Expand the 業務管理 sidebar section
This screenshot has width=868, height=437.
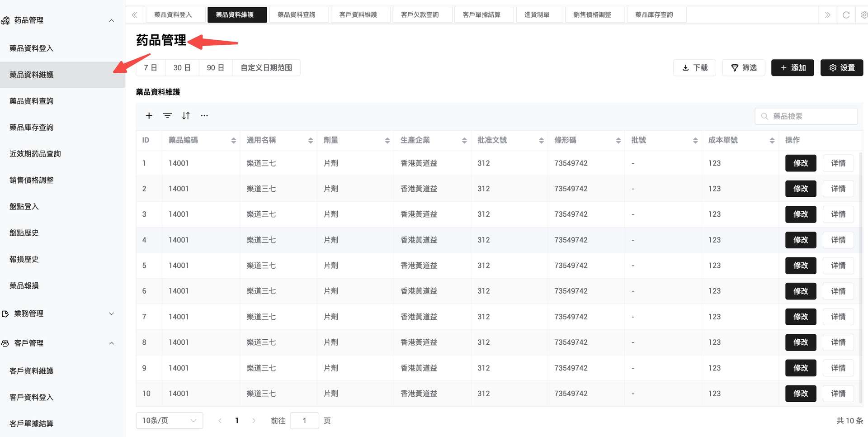pyautogui.click(x=112, y=313)
